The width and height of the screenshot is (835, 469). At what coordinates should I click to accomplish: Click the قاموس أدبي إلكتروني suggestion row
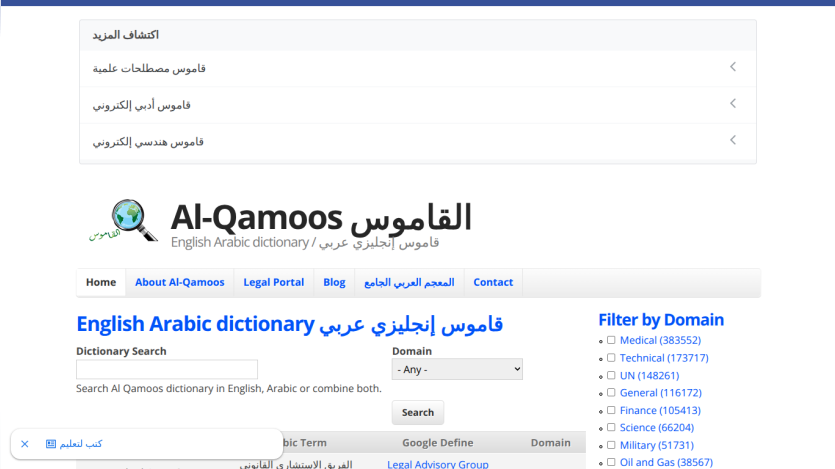(x=418, y=105)
